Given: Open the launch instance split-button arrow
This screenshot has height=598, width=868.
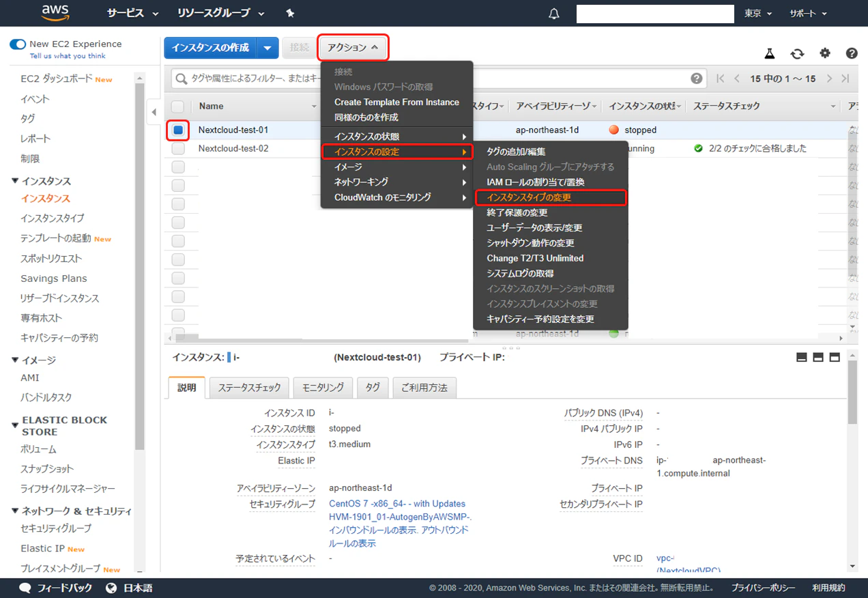Looking at the screenshot, I should coord(268,48).
